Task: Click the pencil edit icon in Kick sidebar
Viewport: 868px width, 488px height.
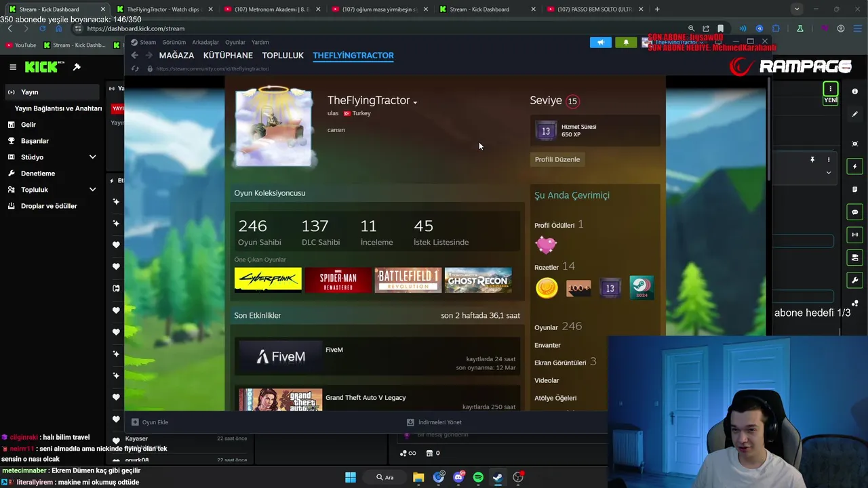Action: pos(855,114)
